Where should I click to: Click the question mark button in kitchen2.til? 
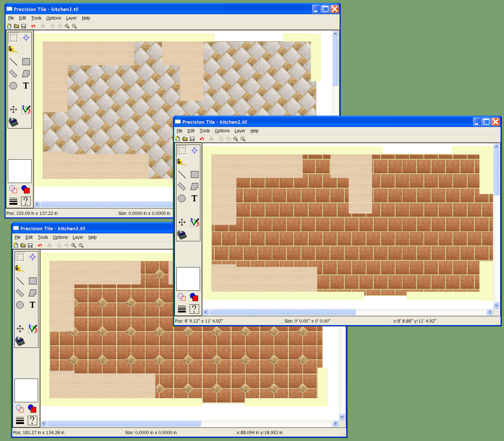[194, 309]
